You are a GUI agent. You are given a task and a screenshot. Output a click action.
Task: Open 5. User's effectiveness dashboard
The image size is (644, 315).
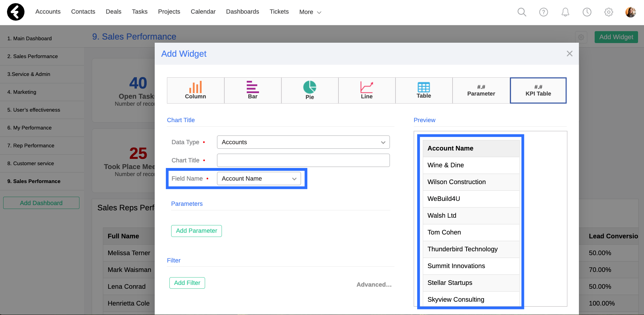click(x=42, y=110)
